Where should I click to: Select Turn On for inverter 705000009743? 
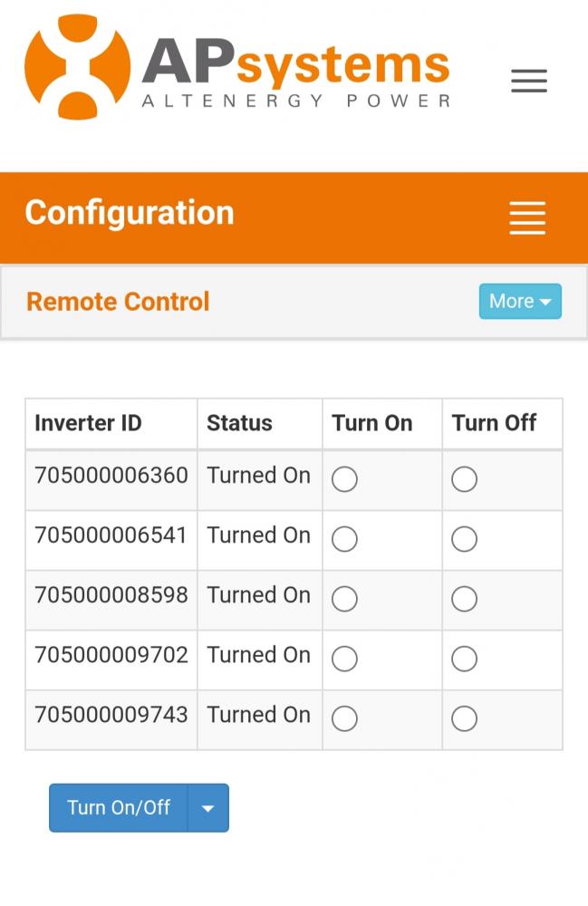coord(345,718)
